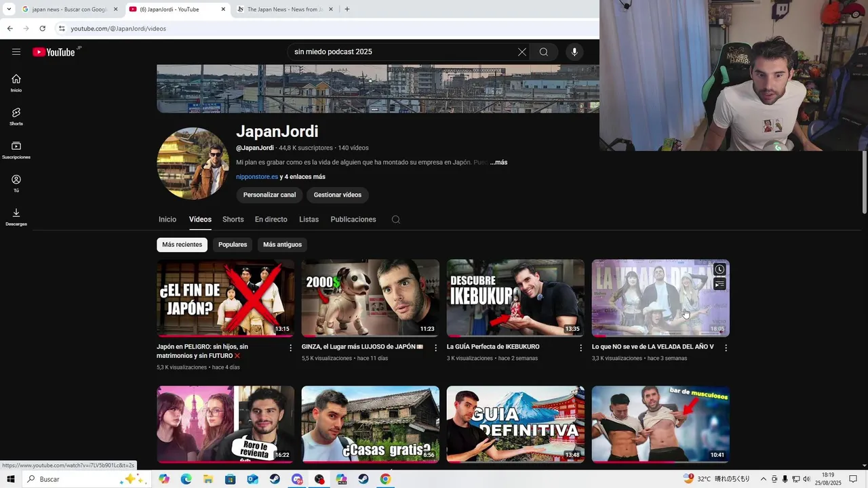Select the Vídeos channel tab

(x=200, y=220)
